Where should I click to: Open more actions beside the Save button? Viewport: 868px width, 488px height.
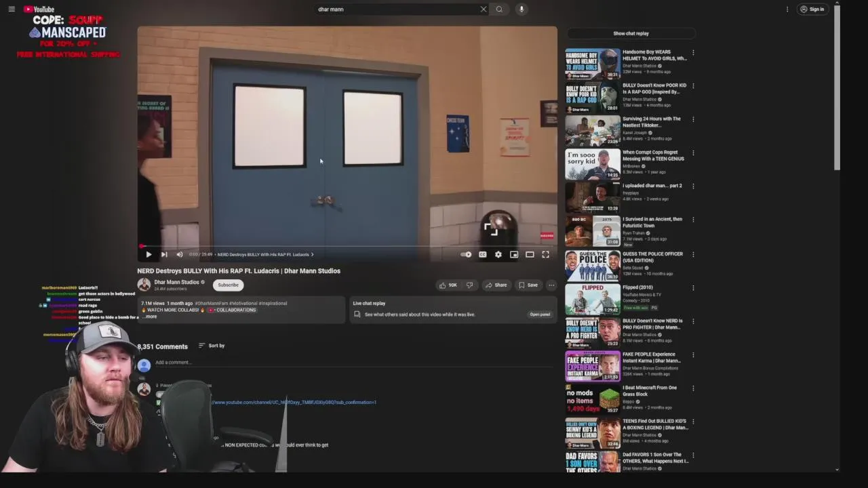pyautogui.click(x=551, y=285)
